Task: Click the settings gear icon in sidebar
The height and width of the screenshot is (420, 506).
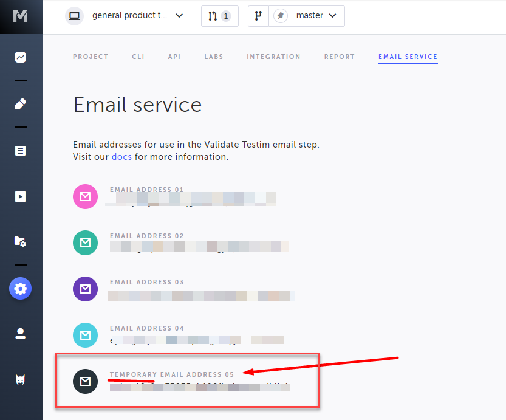Action: pos(20,288)
